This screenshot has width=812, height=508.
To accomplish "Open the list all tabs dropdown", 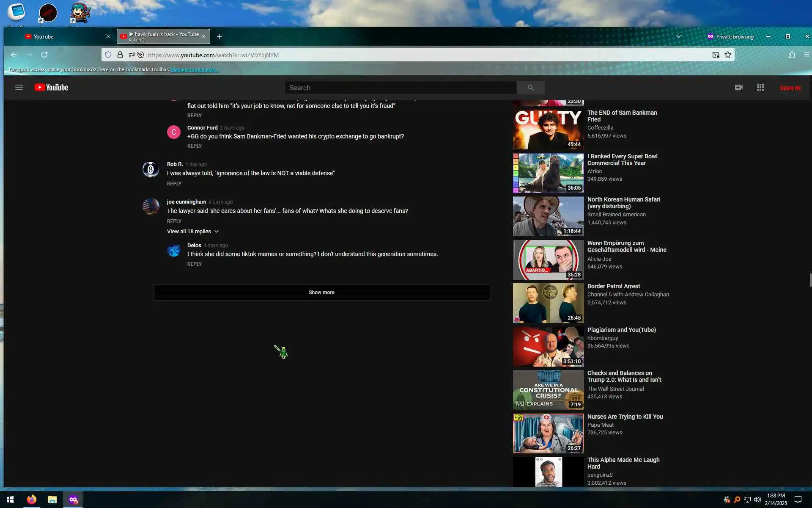I will click(678, 36).
